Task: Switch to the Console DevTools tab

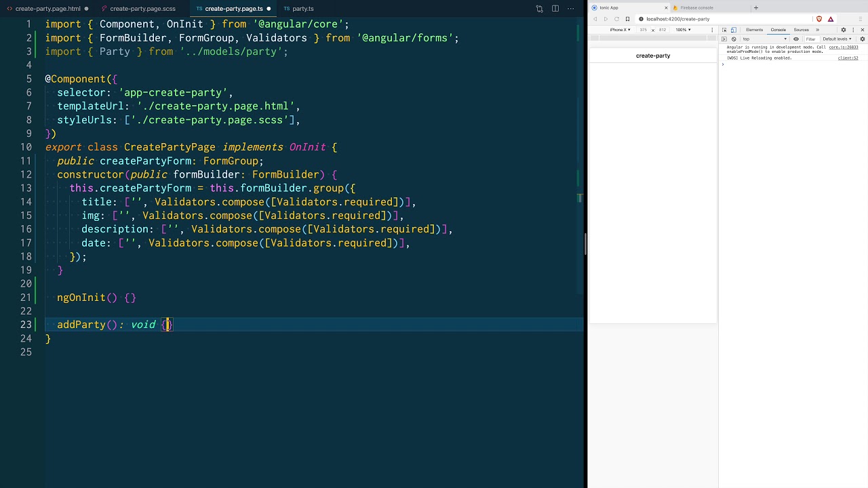Action: coord(778,30)
